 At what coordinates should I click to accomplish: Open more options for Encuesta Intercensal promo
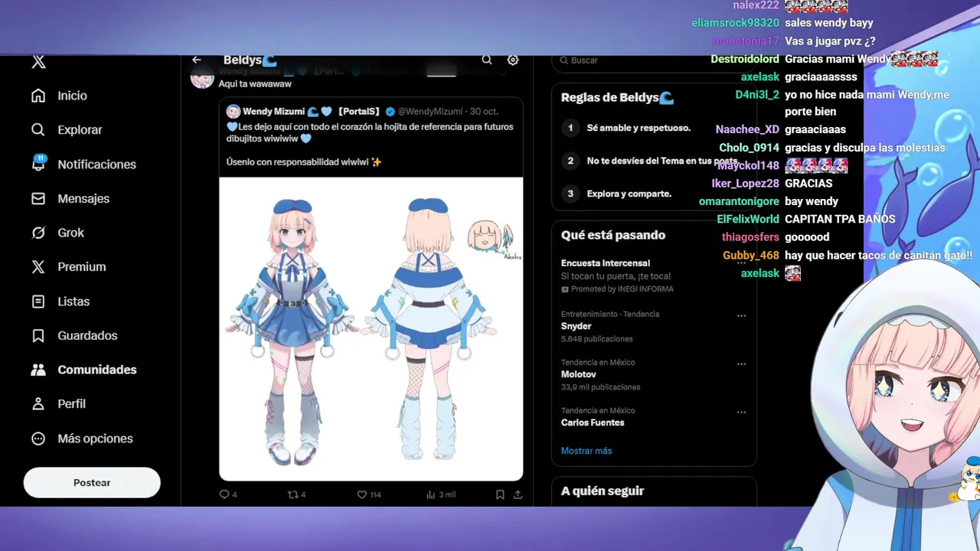pos(741,262)
